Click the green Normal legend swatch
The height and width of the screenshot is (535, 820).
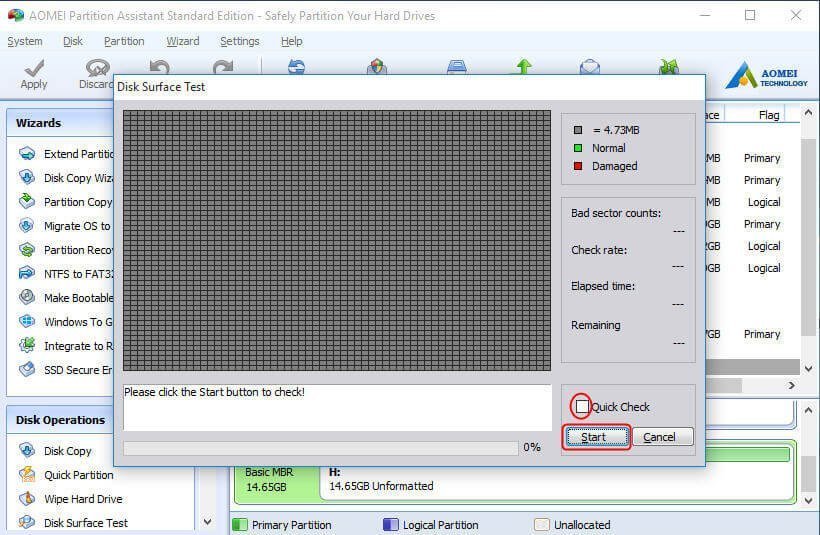[578, 148]
